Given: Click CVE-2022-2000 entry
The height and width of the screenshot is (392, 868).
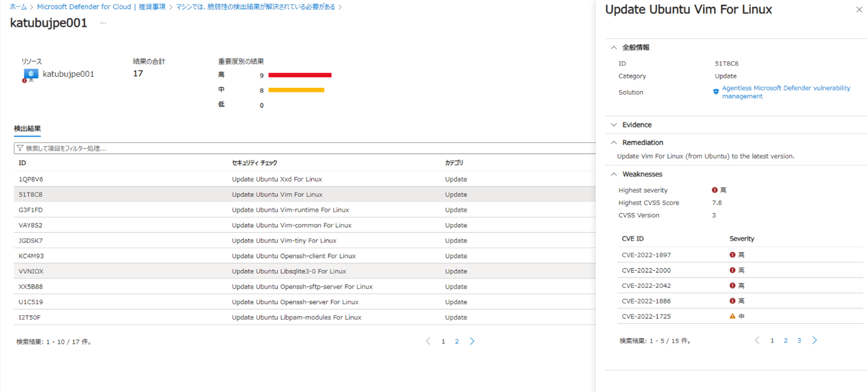Looking at the screenshot, I should pos(646,271).
